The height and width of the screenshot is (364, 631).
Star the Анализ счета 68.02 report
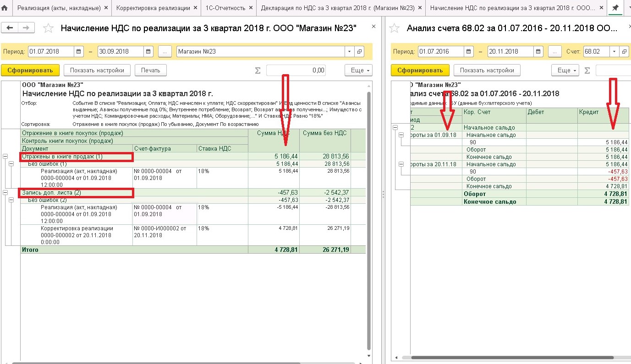(x=394, y=28)
